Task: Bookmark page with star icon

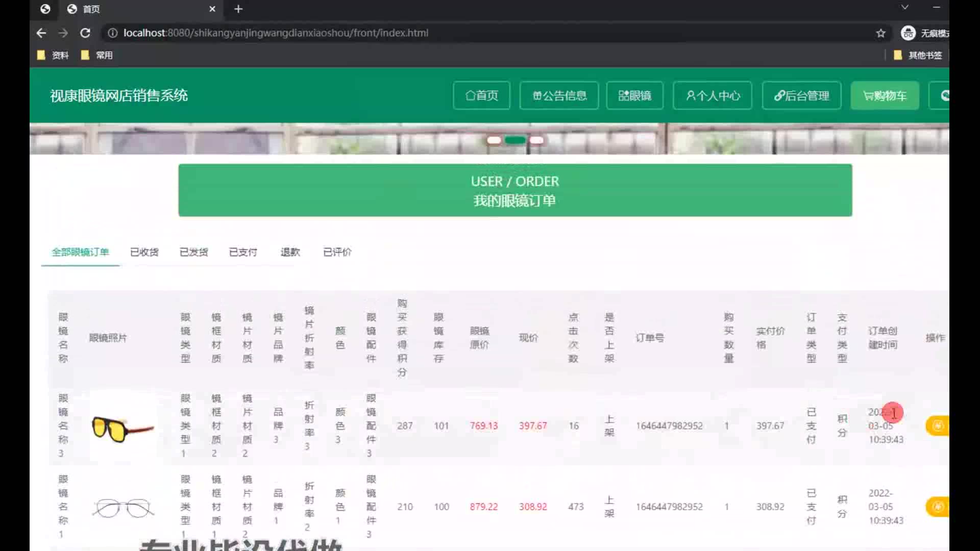Action: tap(880, 33)
